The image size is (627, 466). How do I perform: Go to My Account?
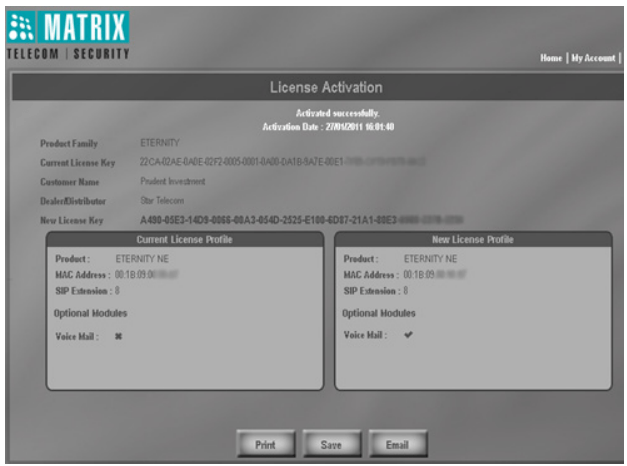pyautogui.click(x=593, y=58)
